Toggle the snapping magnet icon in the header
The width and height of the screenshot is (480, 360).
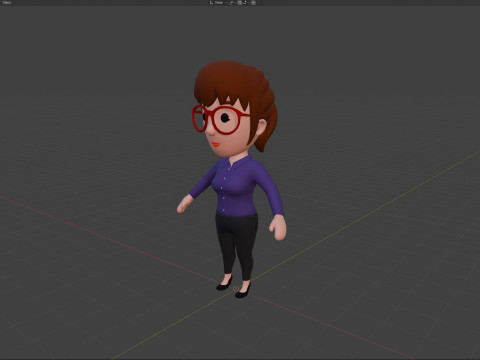[x=240, y=2]
